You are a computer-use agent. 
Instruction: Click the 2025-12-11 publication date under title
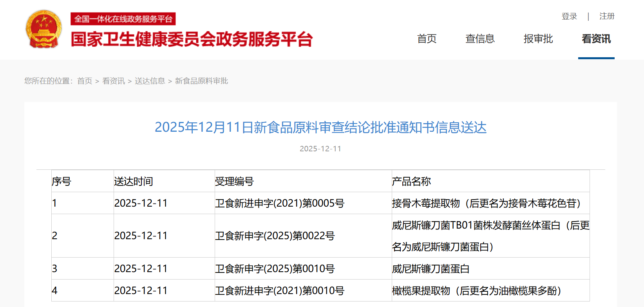click(x=320, y=149)
